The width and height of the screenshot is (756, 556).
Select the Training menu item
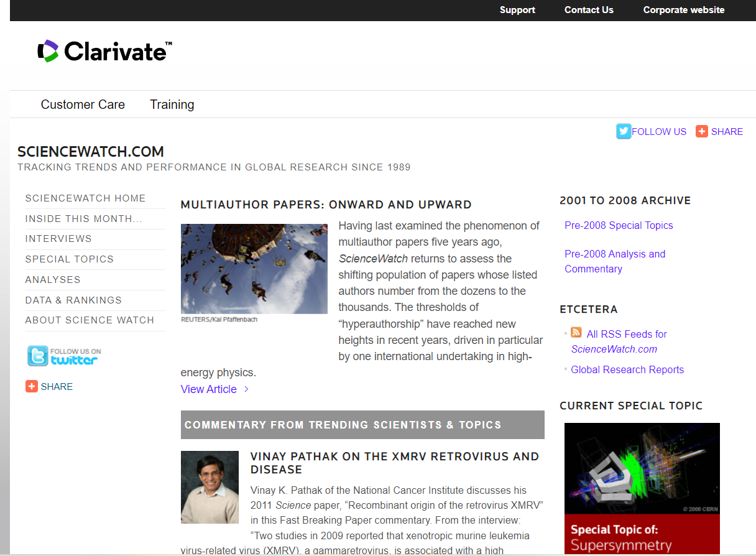click(172, 104)
